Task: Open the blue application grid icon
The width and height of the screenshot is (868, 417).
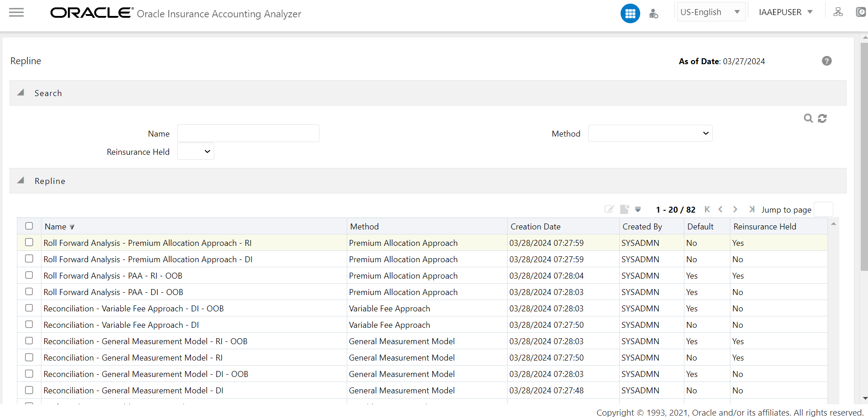Action: (630, 13)
